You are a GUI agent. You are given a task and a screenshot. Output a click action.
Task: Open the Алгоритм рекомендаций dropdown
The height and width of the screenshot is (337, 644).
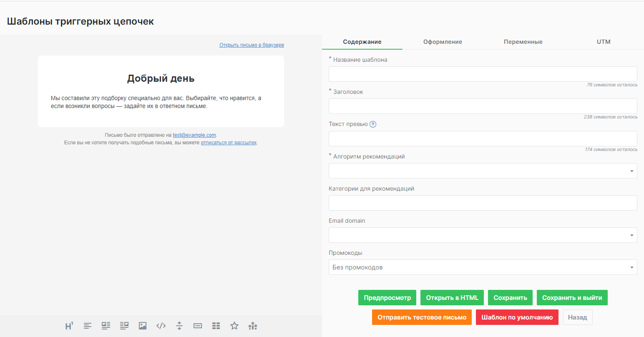pyautogui.click(x=483, y=171)
